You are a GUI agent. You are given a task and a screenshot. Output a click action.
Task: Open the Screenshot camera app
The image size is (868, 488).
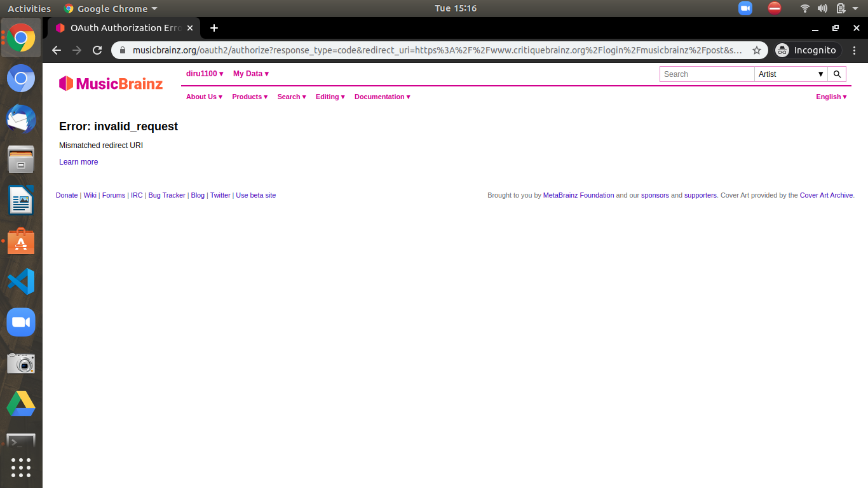(21, 363)
